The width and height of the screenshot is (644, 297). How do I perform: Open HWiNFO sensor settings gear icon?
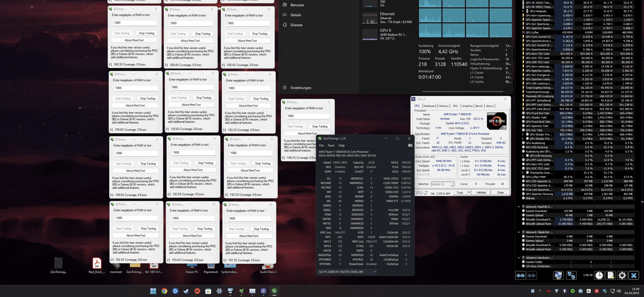point(622,276)
